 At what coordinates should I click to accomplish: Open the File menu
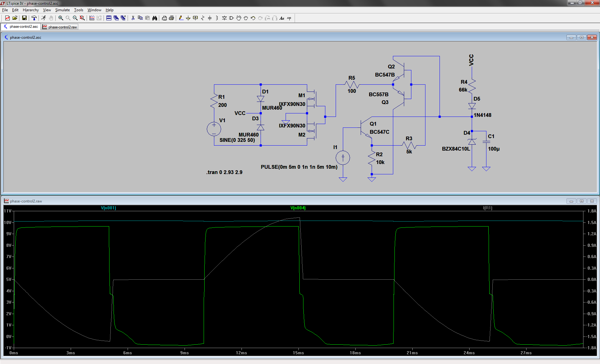point(5,10)
